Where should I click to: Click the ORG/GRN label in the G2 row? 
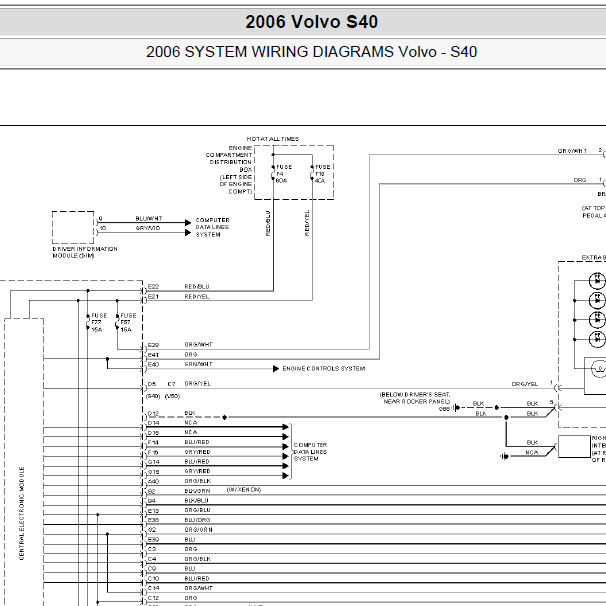coord(199,529)
